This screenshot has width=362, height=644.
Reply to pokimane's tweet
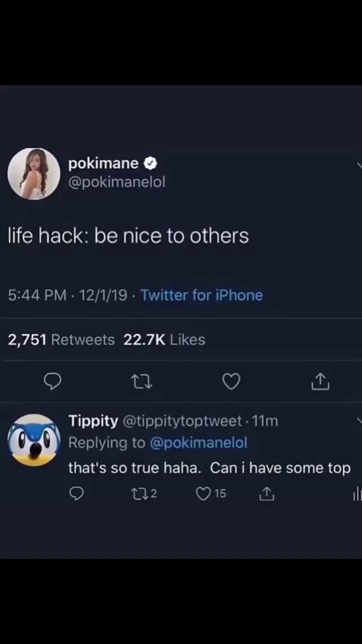point(53,381)
